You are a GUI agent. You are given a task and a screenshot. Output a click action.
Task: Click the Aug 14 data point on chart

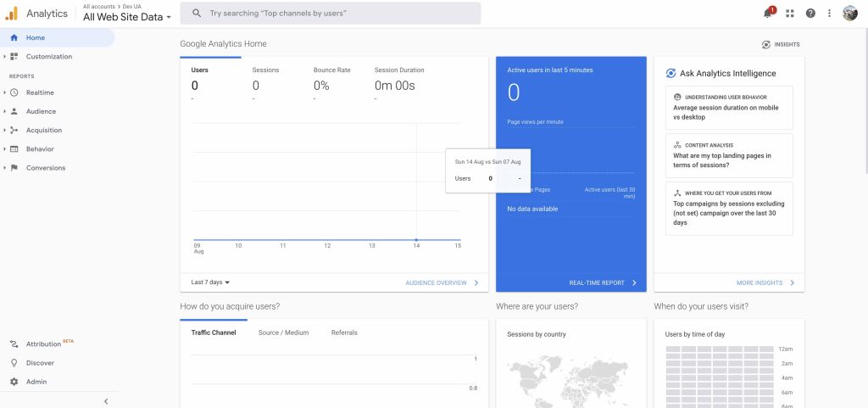click(x=416, y=240)
